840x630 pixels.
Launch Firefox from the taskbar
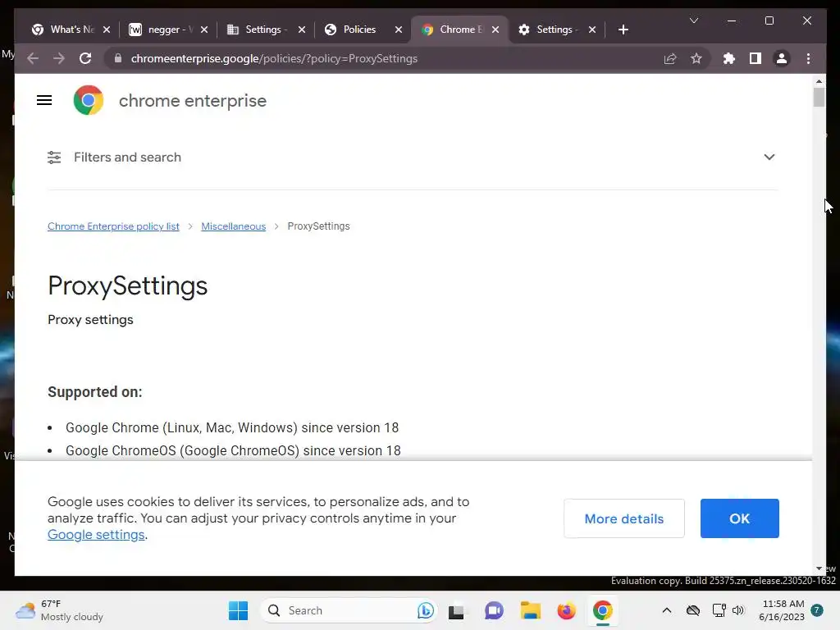[x=566, y=610]
